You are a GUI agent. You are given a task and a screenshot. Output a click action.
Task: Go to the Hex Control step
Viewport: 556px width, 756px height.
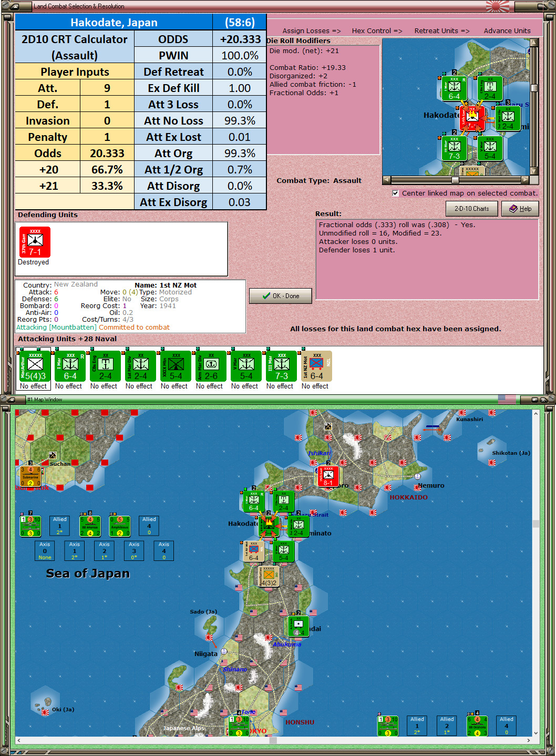point(377,31)
